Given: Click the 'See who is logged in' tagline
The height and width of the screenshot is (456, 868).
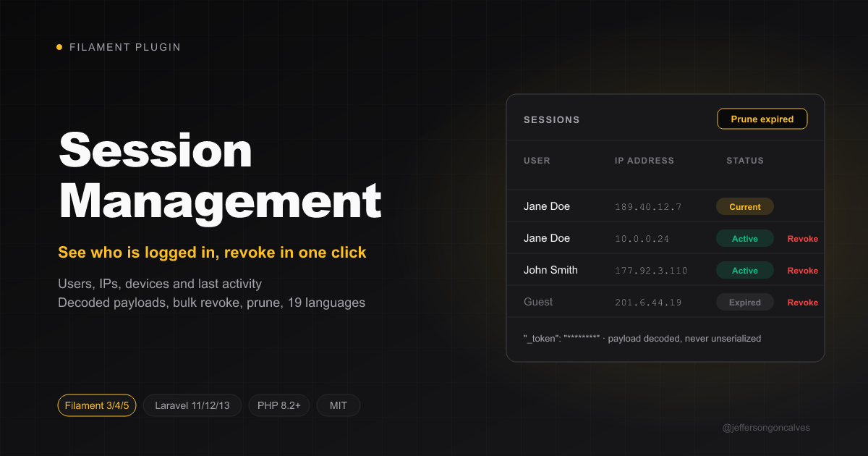Looking at the screenshot, I should point(212,253).
